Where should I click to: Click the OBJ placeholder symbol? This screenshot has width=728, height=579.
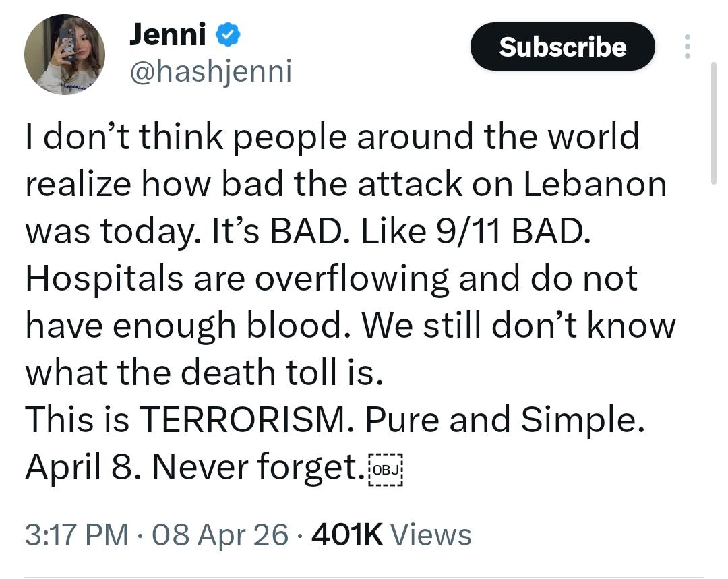386,470
